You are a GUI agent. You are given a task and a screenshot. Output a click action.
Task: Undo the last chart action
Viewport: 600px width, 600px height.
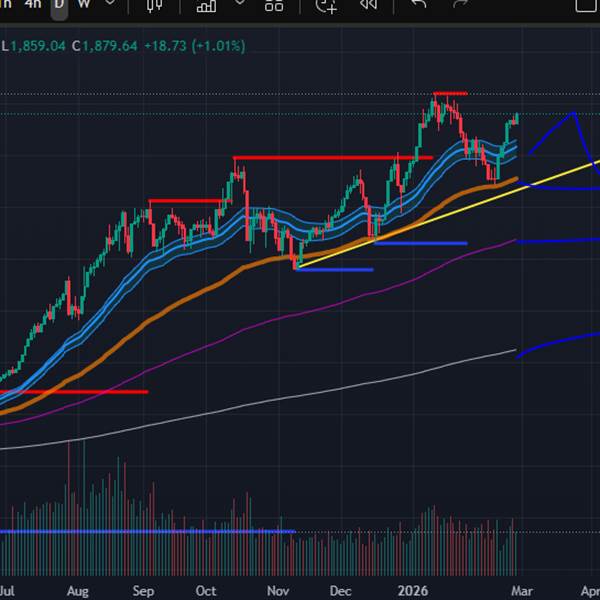(x=418, y=4)
